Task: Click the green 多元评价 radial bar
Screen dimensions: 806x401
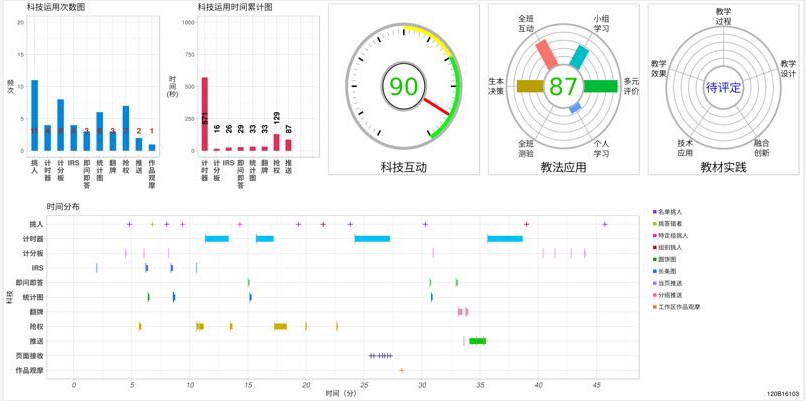Action: pos(600,86)
